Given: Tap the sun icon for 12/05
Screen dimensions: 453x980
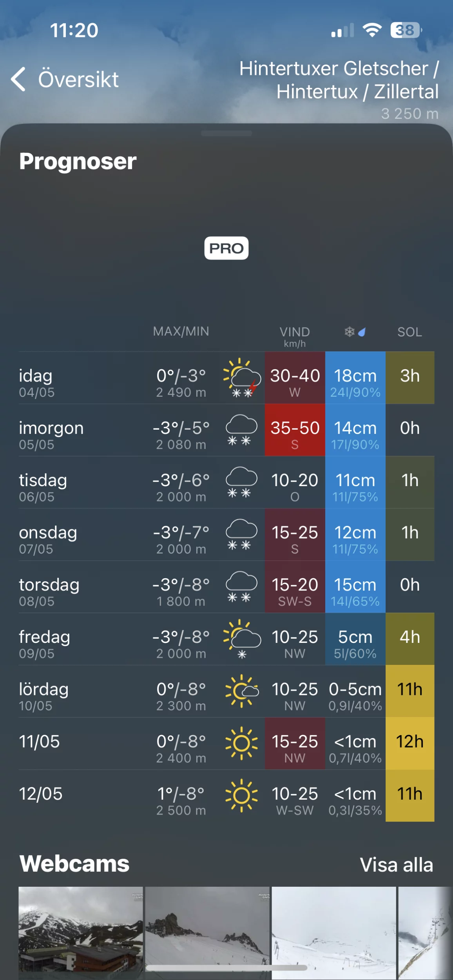Looking at the screenshot, I should click(241, 795).
